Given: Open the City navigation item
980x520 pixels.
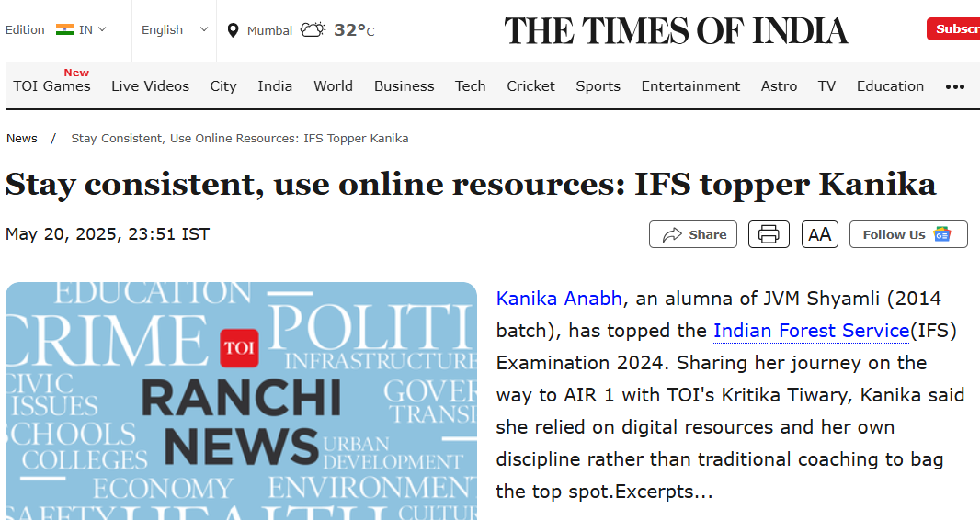Looking at the screenshot, I should click(223, 86).
